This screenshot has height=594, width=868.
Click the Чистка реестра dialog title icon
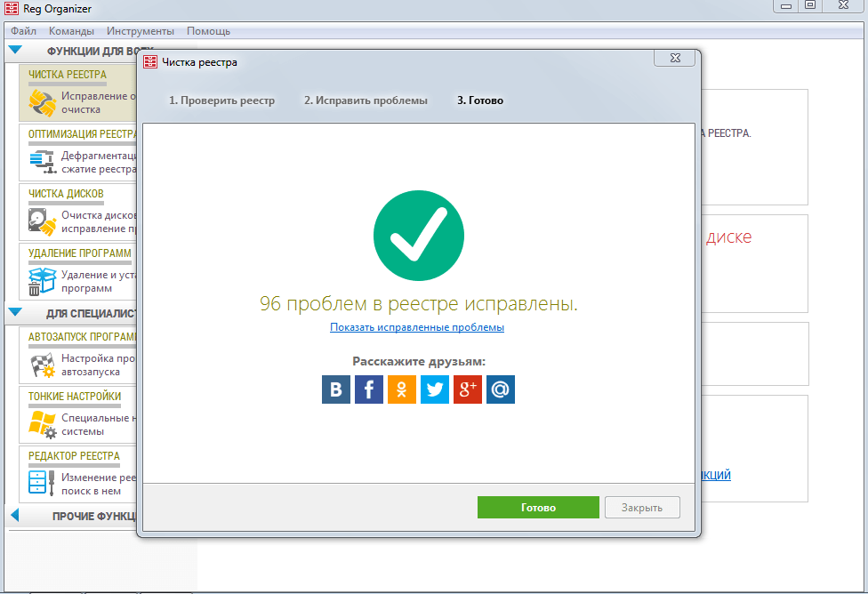(150, 62)
